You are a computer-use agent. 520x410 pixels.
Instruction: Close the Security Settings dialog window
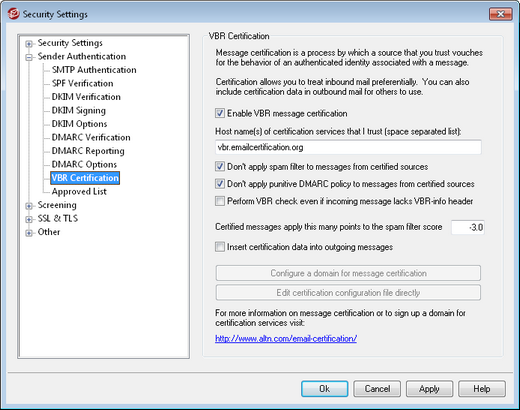pyautogui.click(x=500, y=14)
